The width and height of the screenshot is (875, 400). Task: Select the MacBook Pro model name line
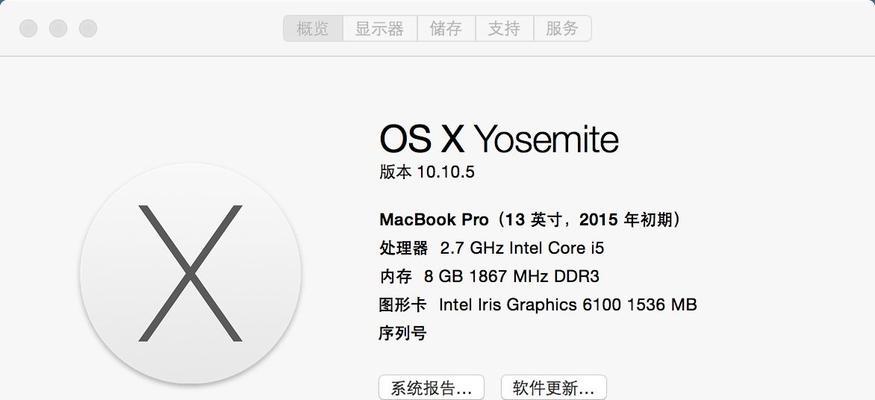point(530,220)
